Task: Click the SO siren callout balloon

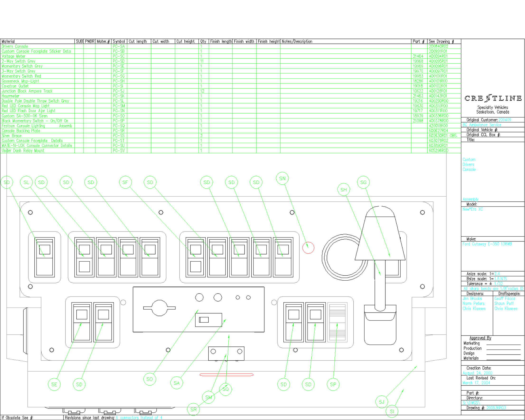Action: point(150,379)
